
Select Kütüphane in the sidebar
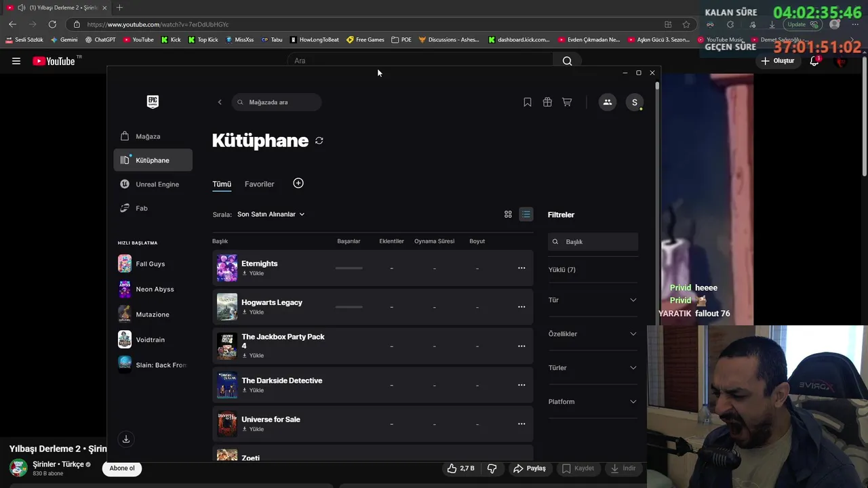click(153, 160)
